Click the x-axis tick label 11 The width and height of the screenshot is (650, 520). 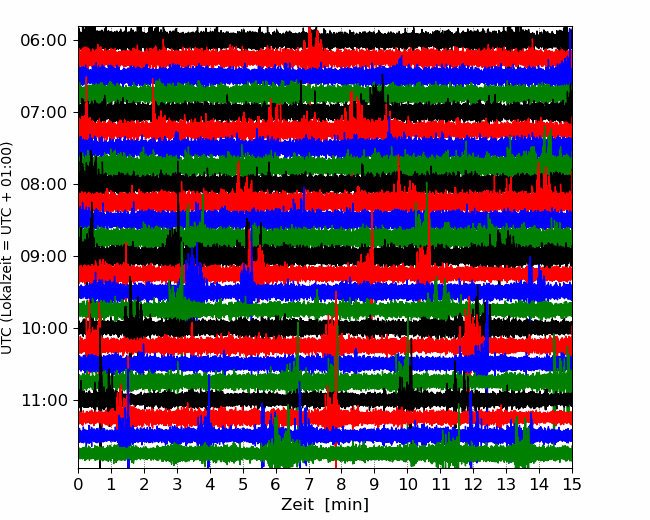pyautogui.click(x=441, y=484)
